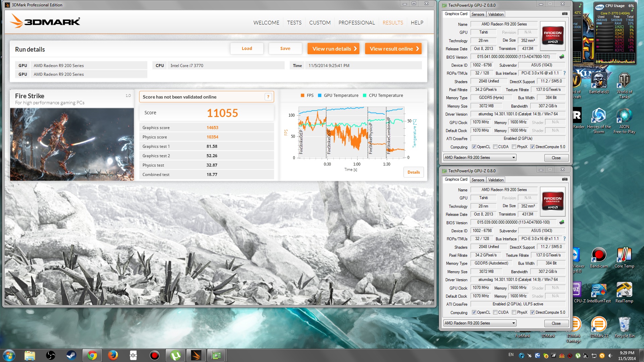Click the Save button in Run details
The height and width of the screenshot is (362, 644).
(x=285, y=49)
